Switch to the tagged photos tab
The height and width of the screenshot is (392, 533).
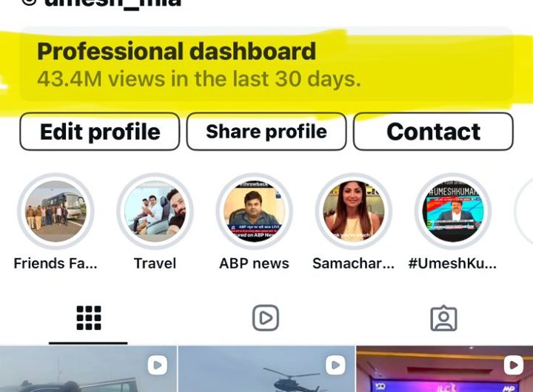(x=443, y=318)
